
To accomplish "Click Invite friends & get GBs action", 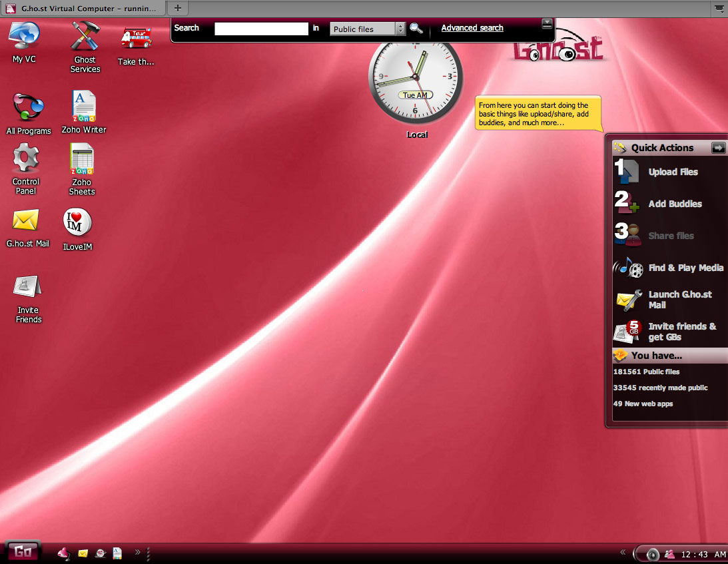I will point(669,332).
